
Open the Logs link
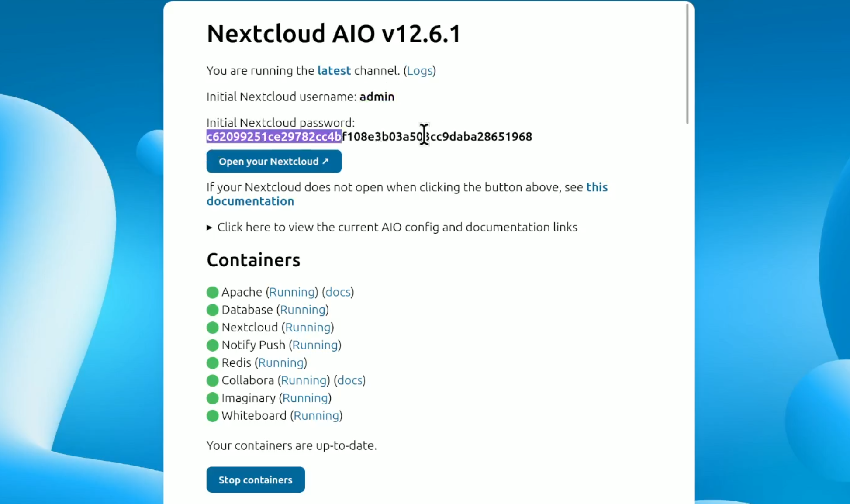coord(420,70)
